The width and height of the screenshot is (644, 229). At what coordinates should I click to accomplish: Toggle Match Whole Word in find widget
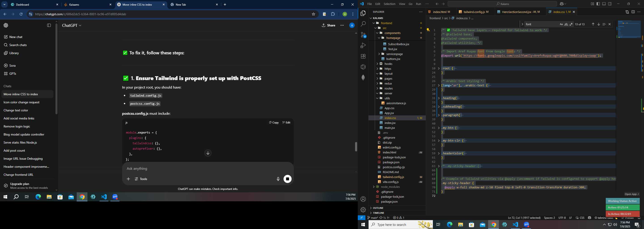[566, 24]
